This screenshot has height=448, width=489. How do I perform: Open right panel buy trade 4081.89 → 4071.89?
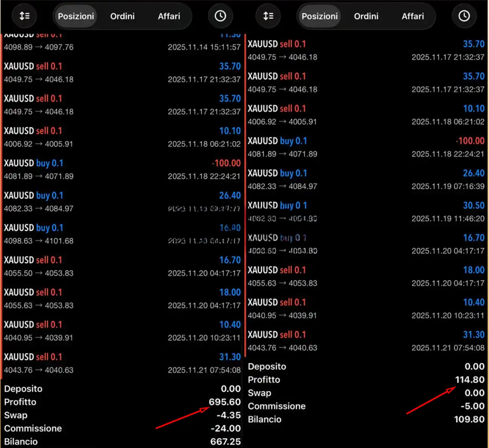tap(366, 147)
